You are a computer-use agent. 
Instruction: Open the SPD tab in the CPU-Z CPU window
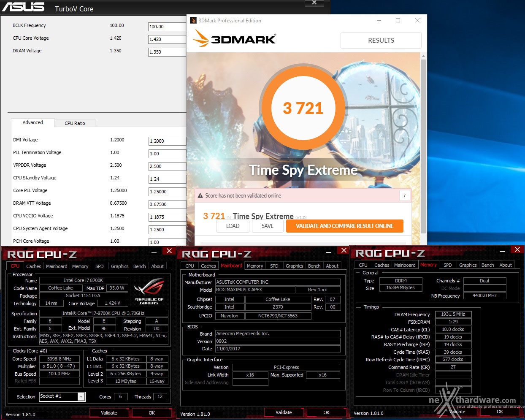[100, 266]
